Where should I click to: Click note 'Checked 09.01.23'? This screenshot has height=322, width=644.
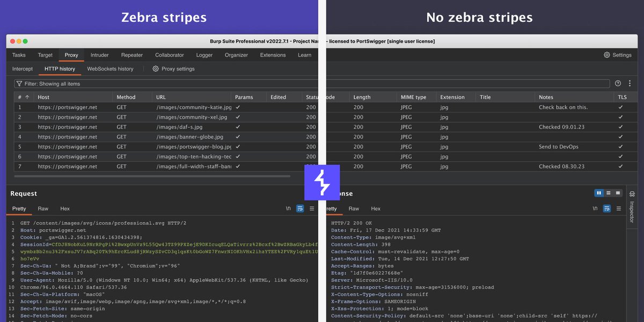pyautogui.click(x=561, y=127)
